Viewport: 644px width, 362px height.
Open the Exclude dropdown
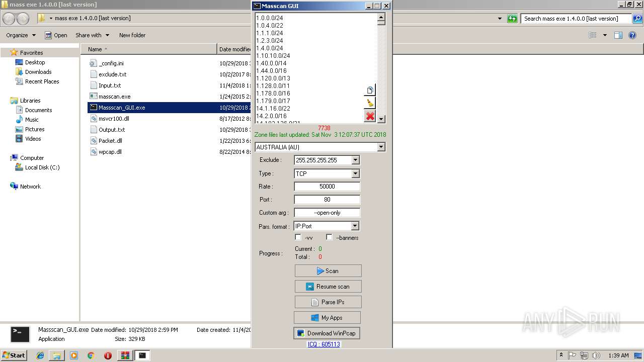355,160
